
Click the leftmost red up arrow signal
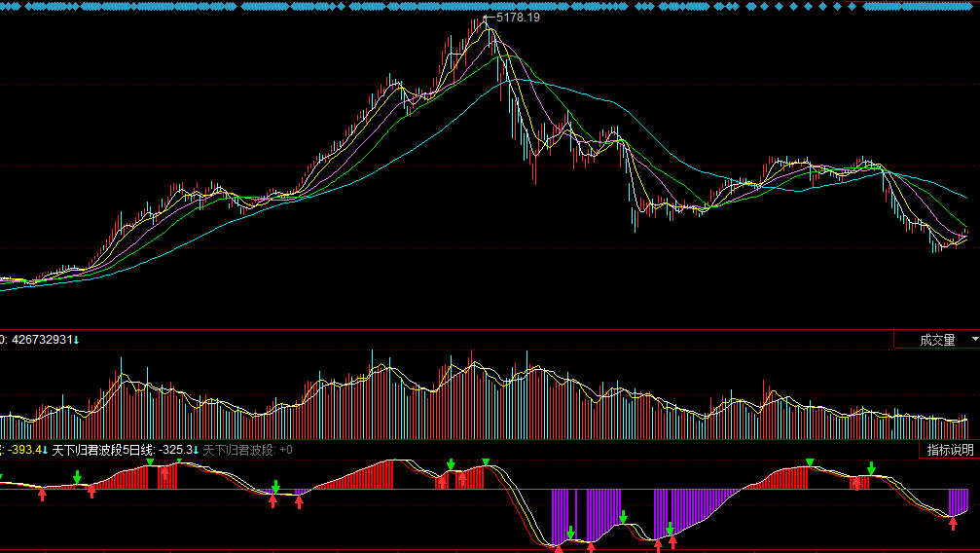tap(42, 496)
